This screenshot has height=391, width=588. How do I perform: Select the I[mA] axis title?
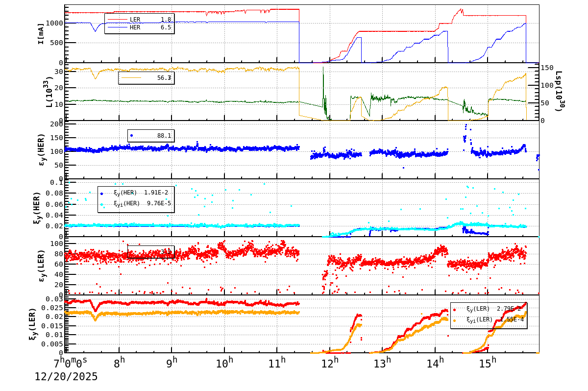coord(41,34)
